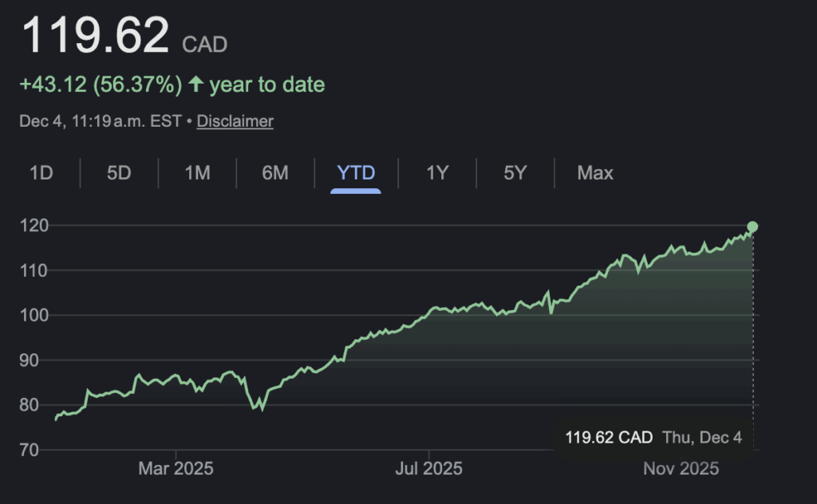
Task: Show the Max time range
Action: 595,172
